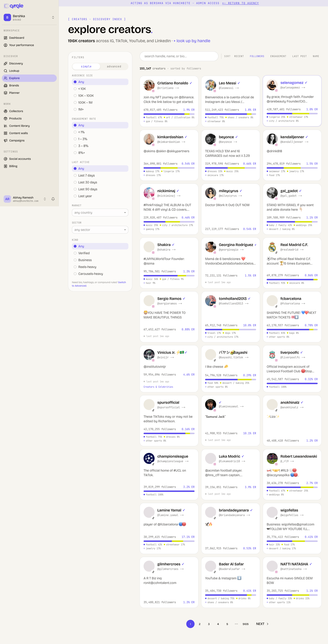Click the Planner layers icon
328x644 pixels.
click(6, 93)
